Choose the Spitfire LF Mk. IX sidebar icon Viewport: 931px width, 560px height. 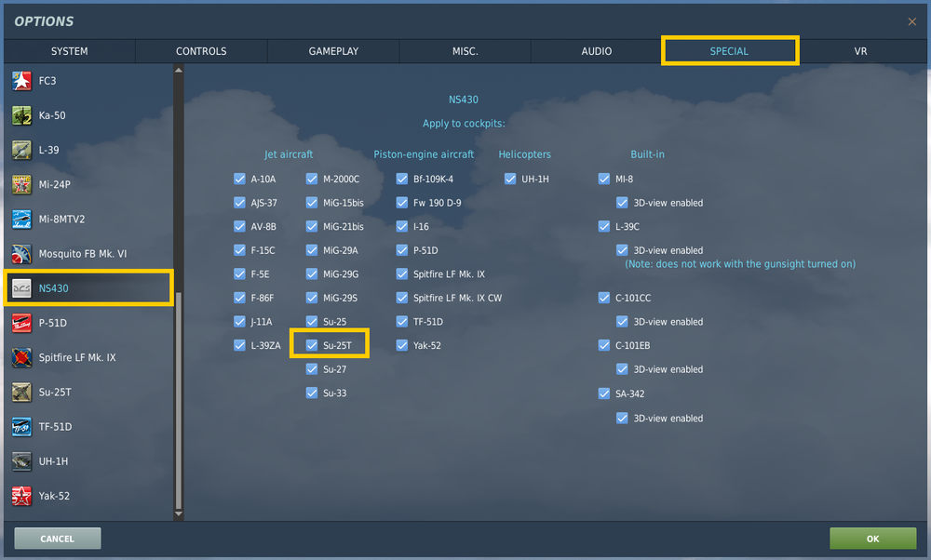point(21,358)
